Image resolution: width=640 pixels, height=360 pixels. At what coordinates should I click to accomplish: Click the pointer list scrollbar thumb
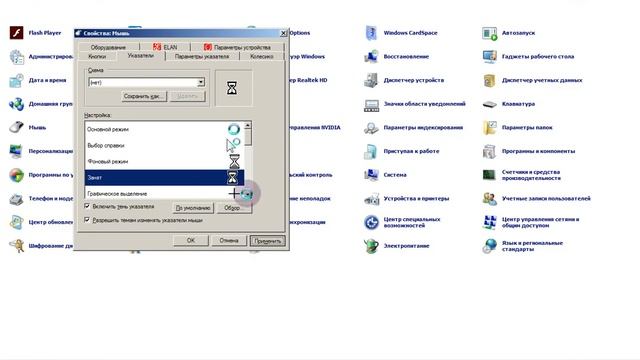click(x=248, y=138)
